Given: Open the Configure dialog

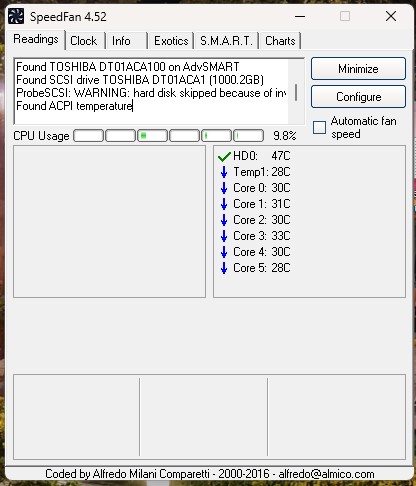Looking at the screenshot, I should [x=358, y=97].
